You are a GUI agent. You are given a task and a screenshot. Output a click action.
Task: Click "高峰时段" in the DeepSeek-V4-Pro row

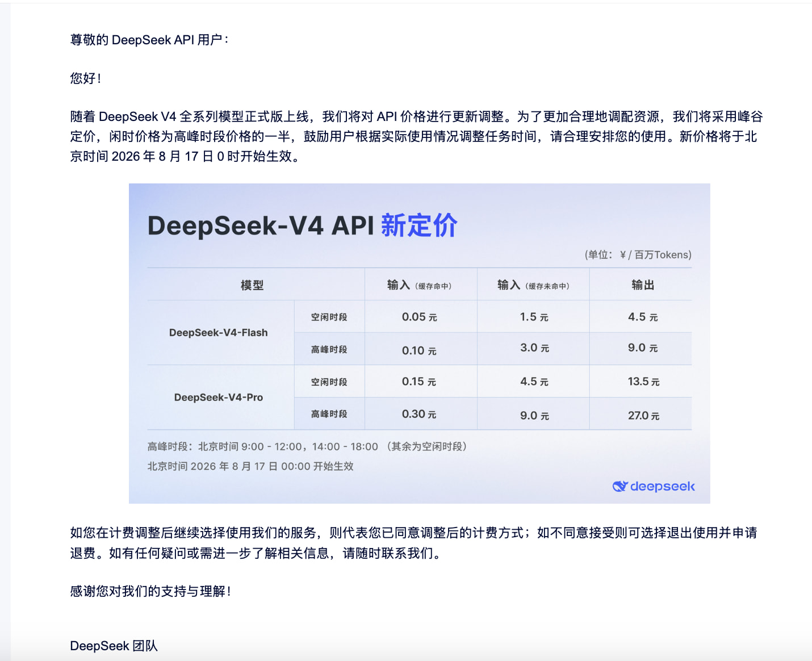click(329, 414)
